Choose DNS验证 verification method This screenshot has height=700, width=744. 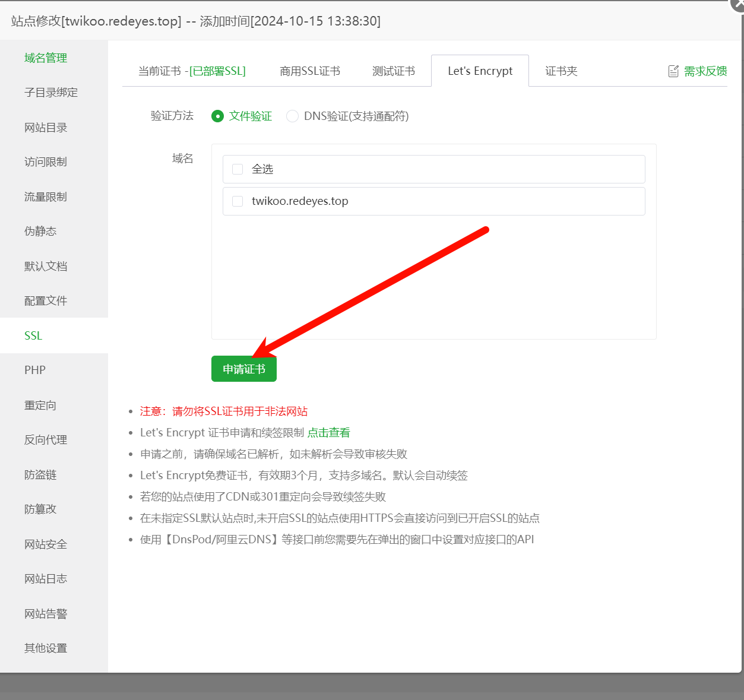point(292,116)
